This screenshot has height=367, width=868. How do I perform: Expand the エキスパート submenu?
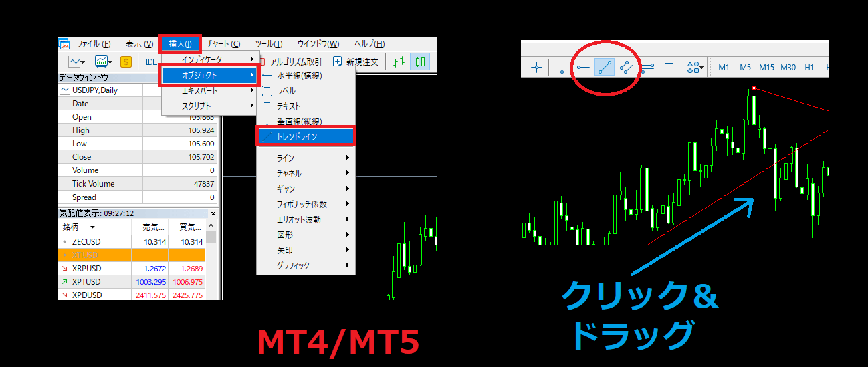(x=210, y=90)
